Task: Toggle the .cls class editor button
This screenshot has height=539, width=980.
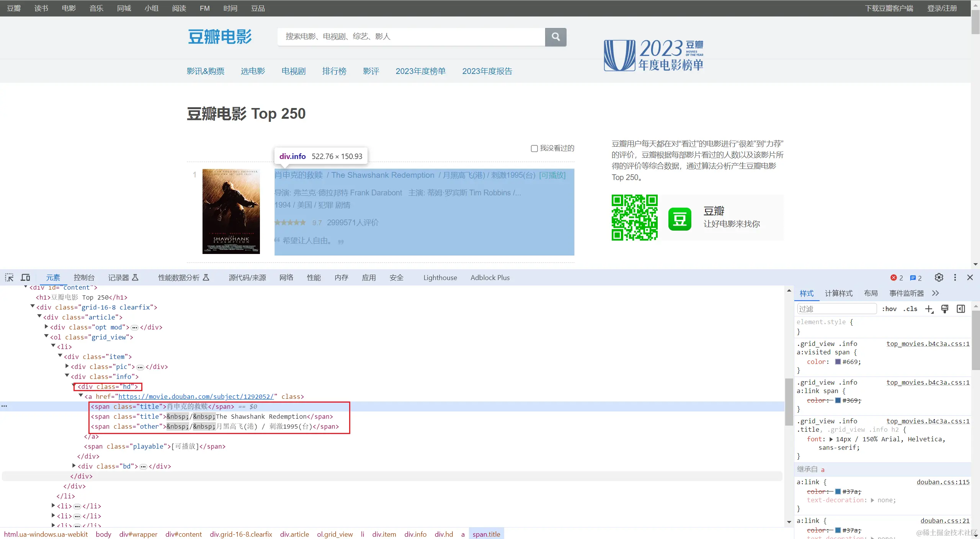Action: [910, 309]
